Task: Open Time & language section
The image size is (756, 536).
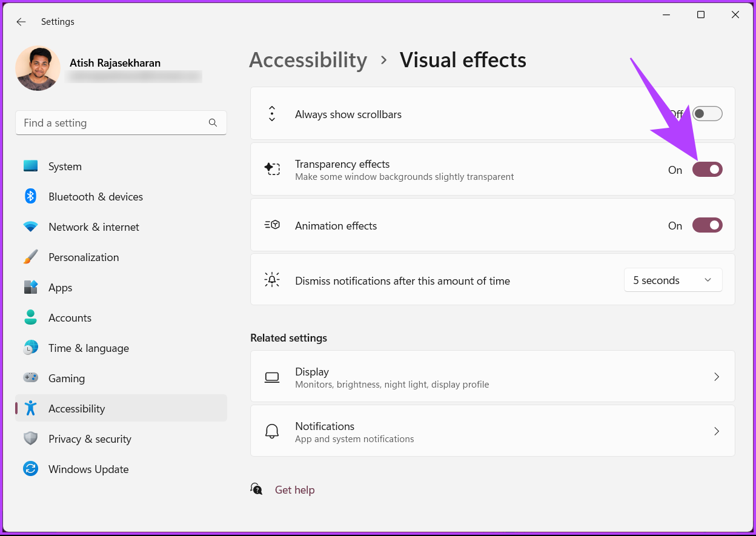Action: (88, 348)
